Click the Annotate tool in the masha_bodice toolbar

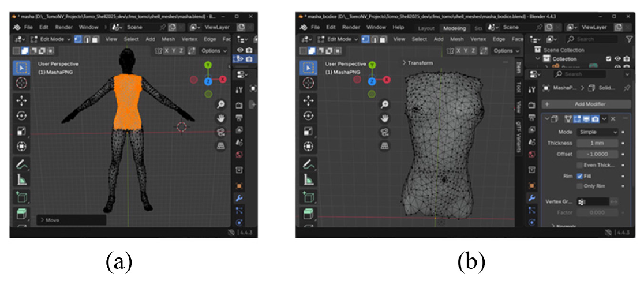point(308,164)
